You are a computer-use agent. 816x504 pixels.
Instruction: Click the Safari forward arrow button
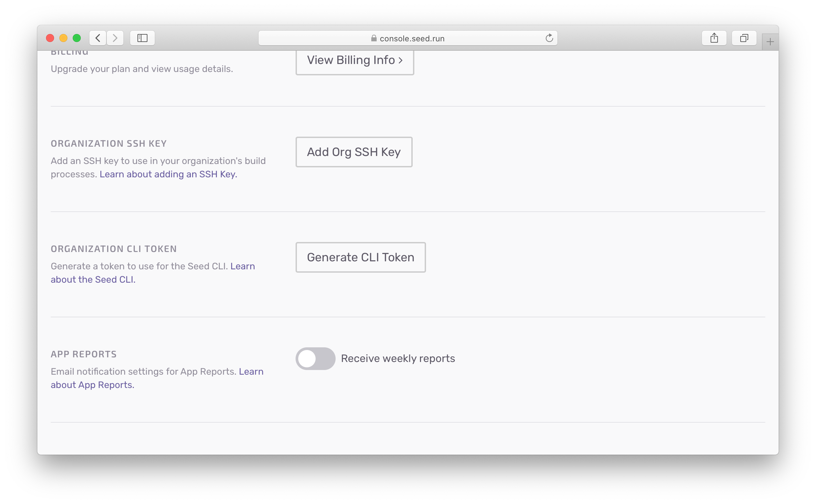tap(115, 38)
